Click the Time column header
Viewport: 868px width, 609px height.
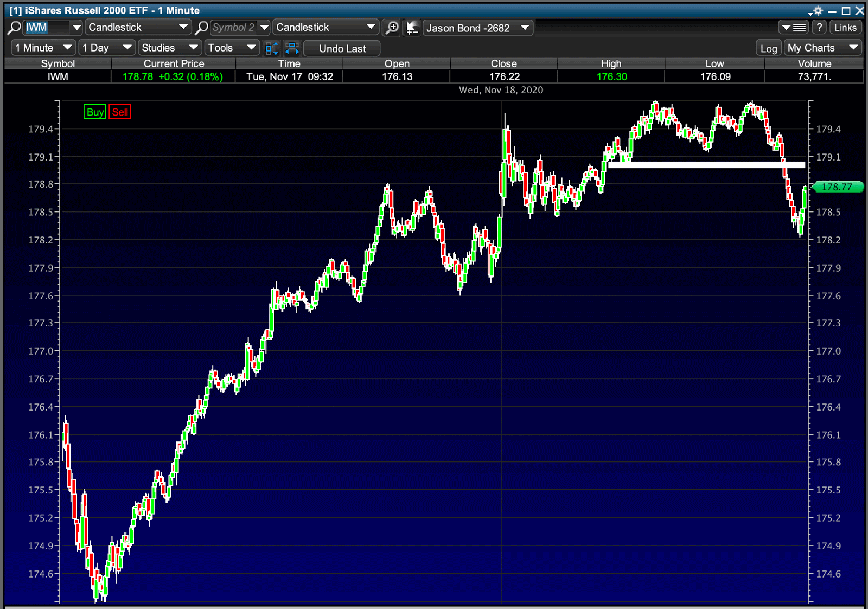(x=289, y=63)
